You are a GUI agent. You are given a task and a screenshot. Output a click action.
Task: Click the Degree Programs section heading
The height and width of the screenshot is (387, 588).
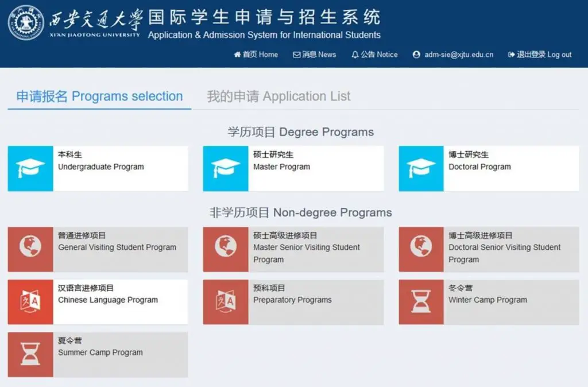(300, 132)
